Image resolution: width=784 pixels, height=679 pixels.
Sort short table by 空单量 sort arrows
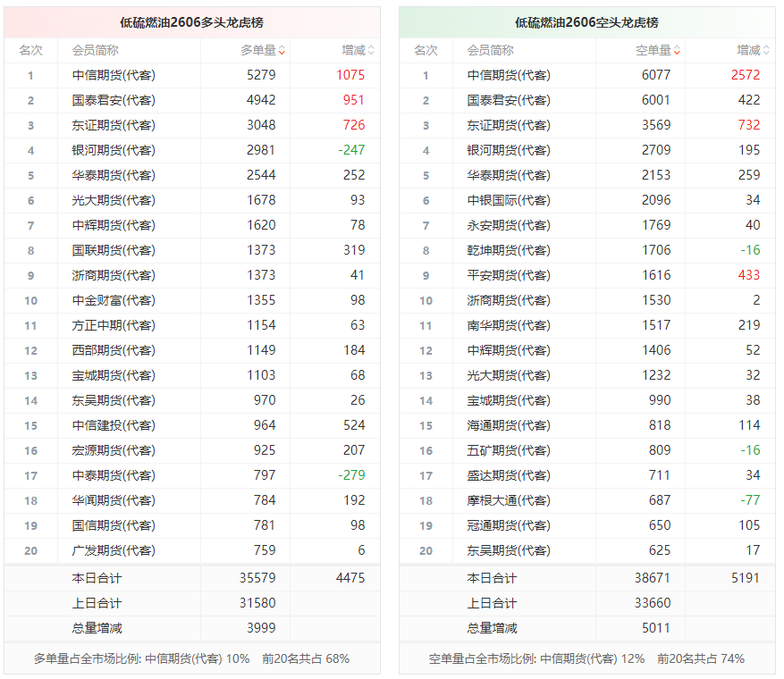(677, 50)
